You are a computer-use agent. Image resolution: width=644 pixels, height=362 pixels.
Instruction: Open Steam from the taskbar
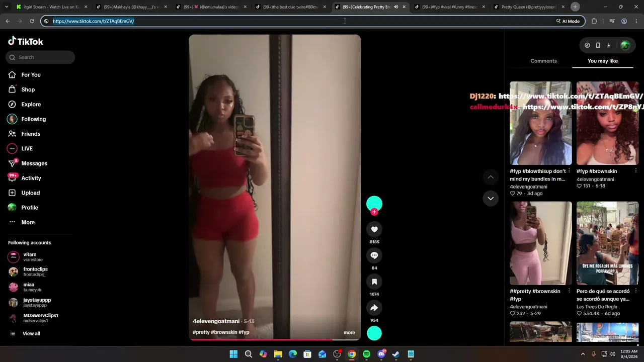point(396,354)
